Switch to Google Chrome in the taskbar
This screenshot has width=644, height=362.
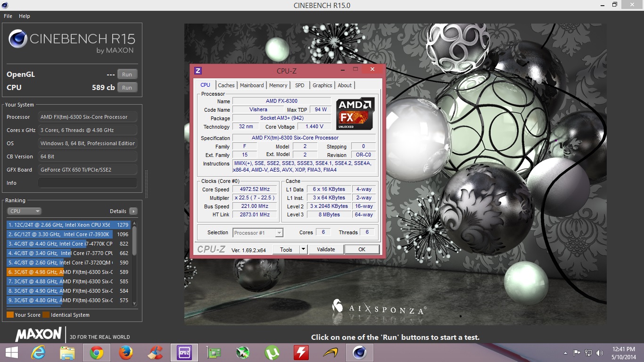click(97, 353)
